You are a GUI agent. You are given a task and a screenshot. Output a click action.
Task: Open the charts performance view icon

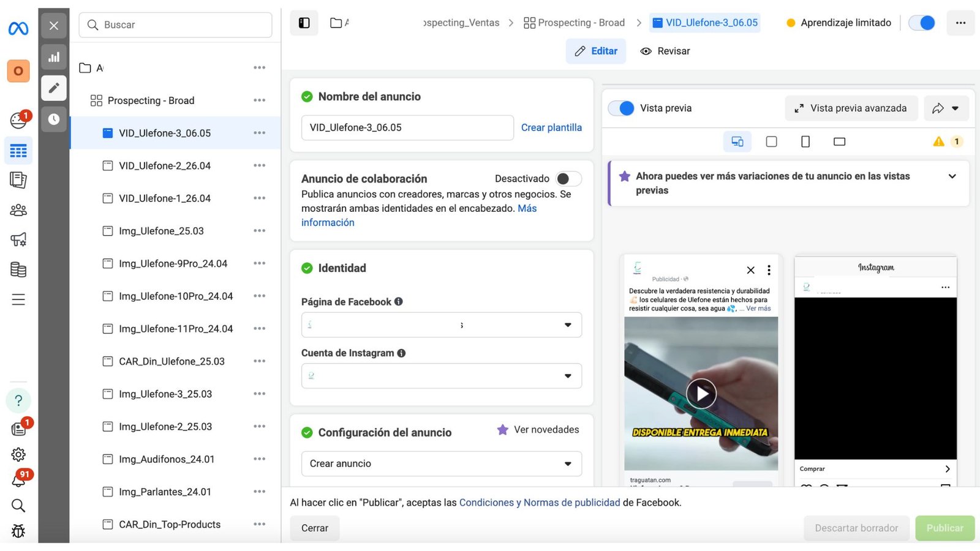(54, 57)
